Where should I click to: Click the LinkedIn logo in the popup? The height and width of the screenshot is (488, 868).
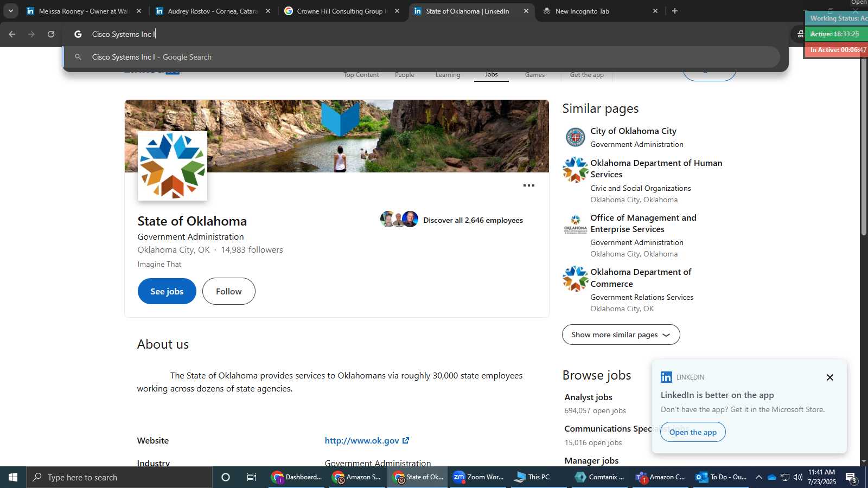pyautogui.click(x=667, y=377)
